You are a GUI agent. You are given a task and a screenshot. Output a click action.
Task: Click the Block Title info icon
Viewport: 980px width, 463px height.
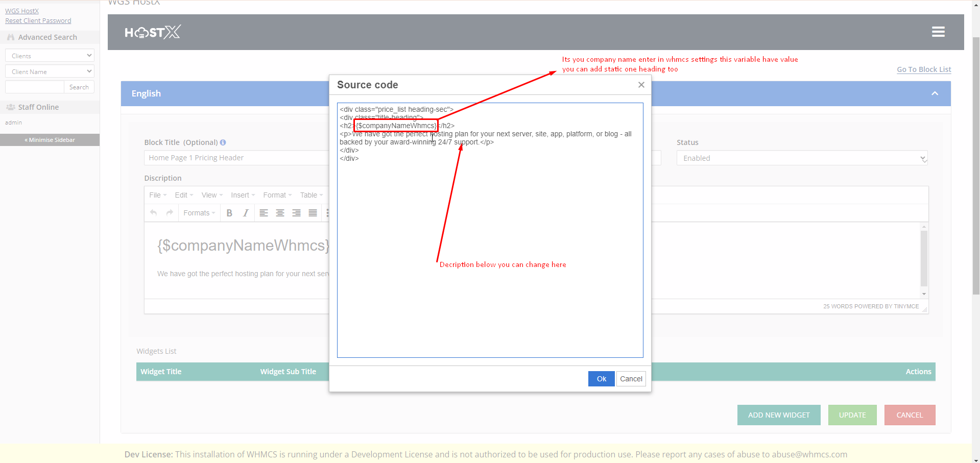coord(223,142)
